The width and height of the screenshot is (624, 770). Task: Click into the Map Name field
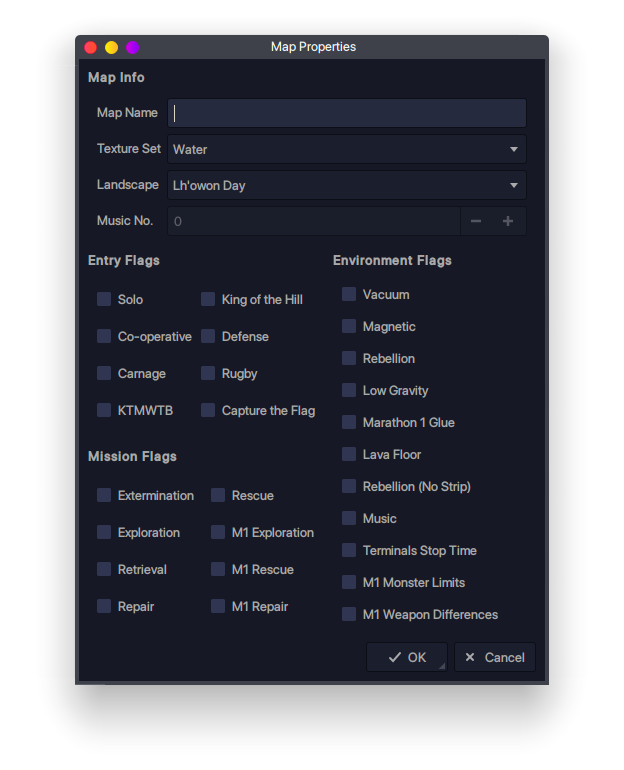[x=346, y=113]
